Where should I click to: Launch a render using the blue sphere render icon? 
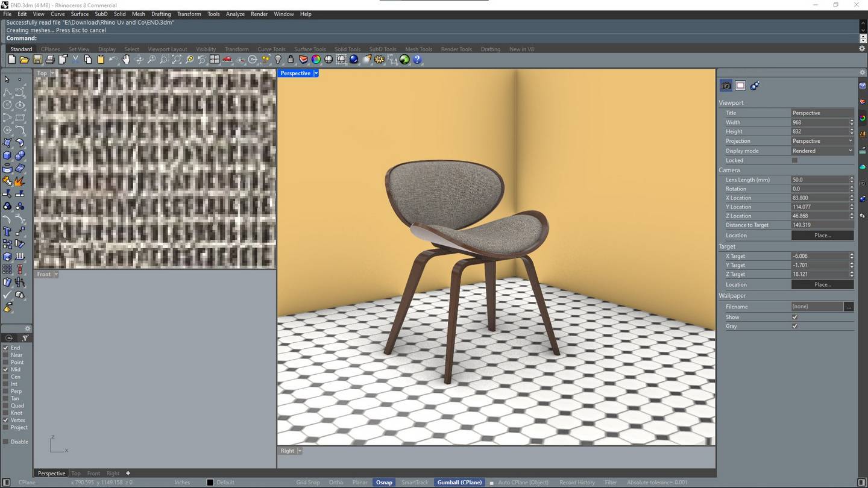[353, 59]
